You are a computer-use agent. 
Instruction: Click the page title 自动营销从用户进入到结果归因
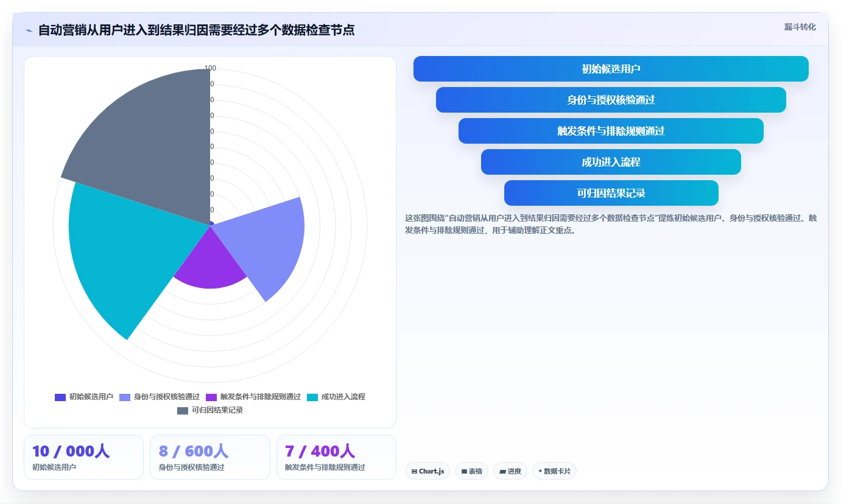[196, 30]
